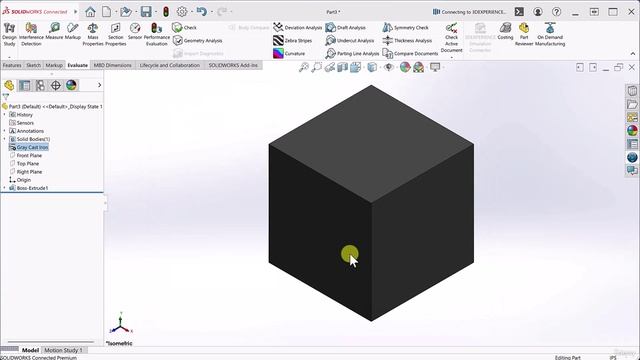
Task: Show the ConfigurationManager tab
Action: tap(40, 85)
